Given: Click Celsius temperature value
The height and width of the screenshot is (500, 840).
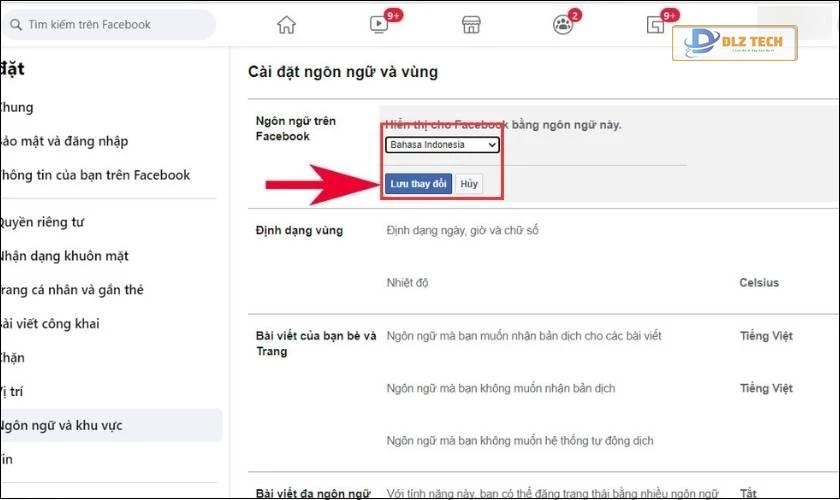Looking at the screenshot, I should (759, 283).
